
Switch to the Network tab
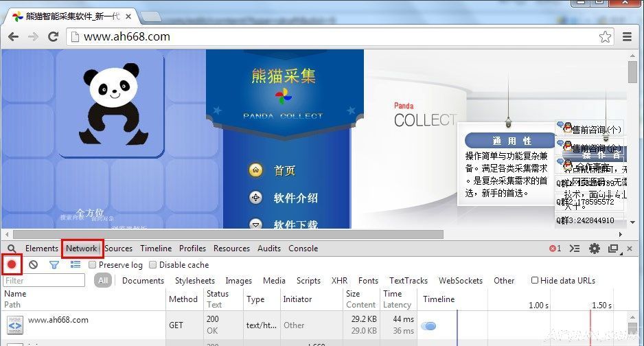[81, 249]
